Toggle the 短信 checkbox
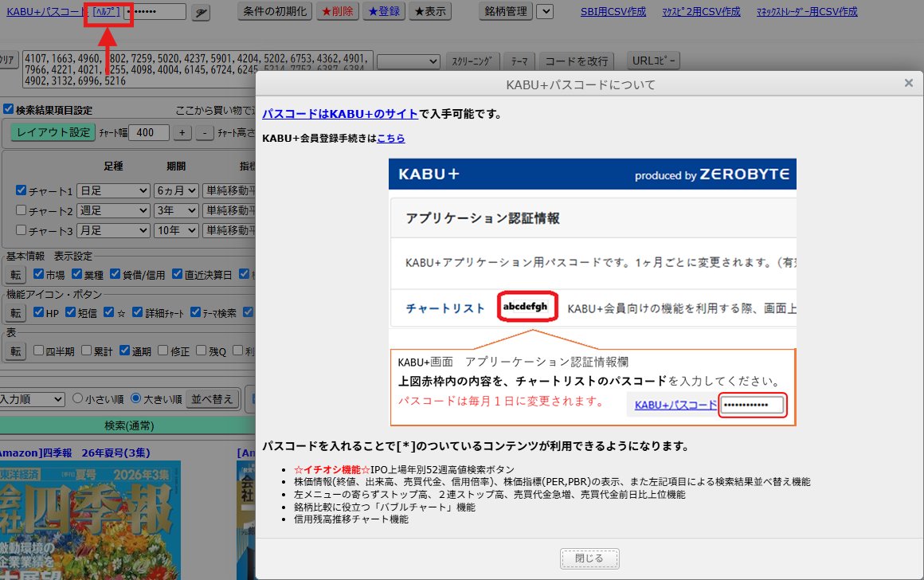This screenshot has height=580, width=924. click(71, 312)
